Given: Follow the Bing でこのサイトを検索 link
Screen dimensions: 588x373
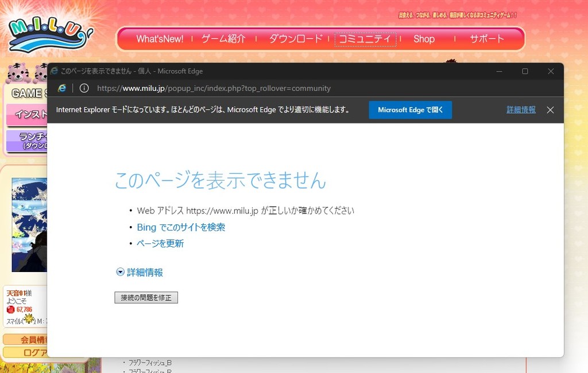Looking at the screenshot, I should tap(181, 227).
